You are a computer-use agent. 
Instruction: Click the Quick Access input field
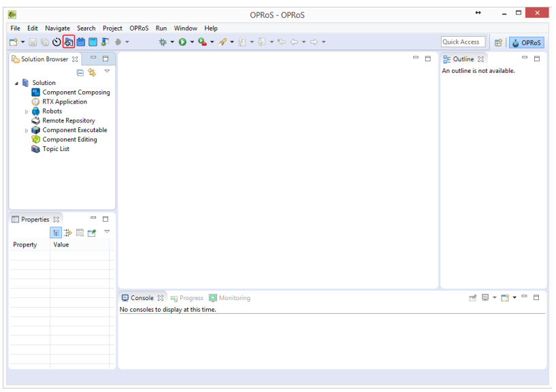coord(463,42)
